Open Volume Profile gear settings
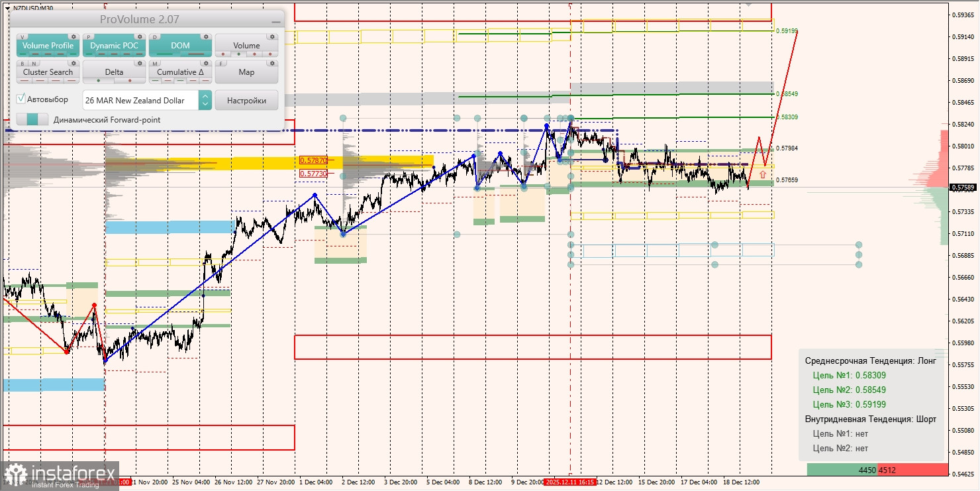 [x=73, y=37]
